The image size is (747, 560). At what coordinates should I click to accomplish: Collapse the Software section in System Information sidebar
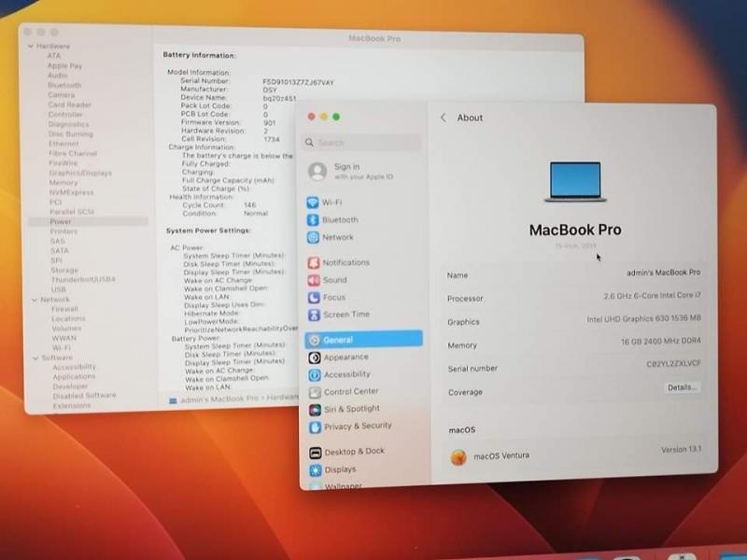tap(35, 358)
